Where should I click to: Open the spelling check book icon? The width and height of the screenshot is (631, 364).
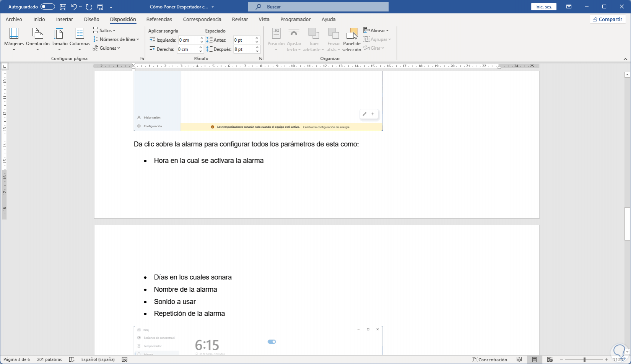tap(72, 359)
